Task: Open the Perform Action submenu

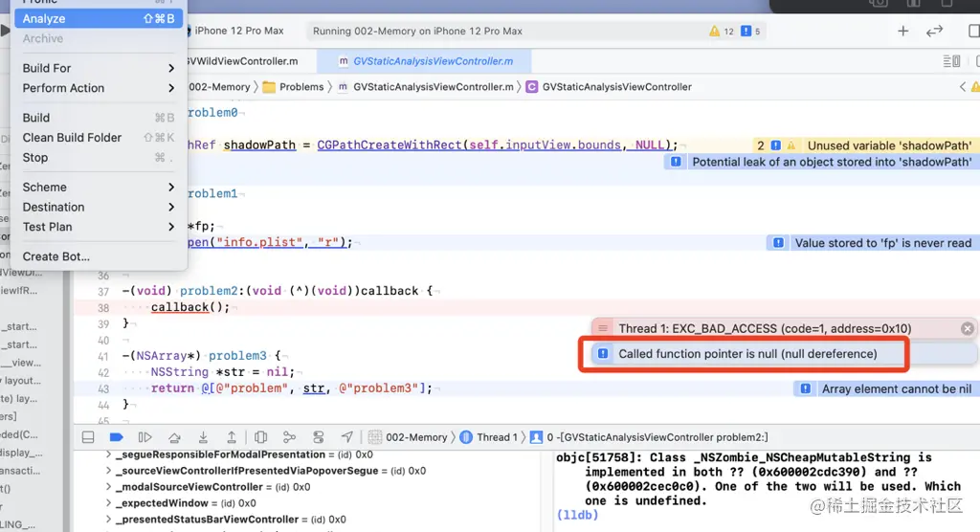Action: click(99, 88)
